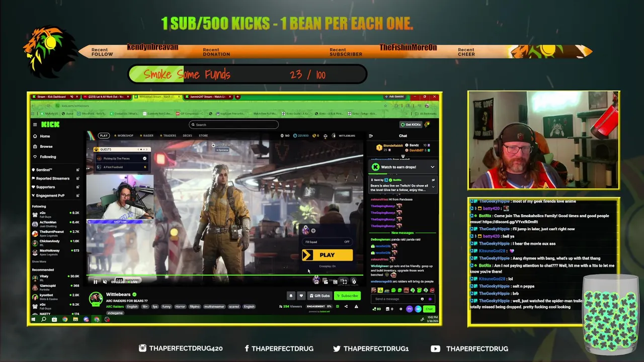Pause the Wittlebears stream playback
644x362 pixels.
click(96, 282)
